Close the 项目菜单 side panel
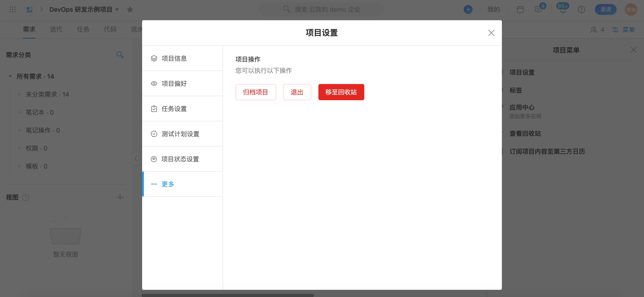The width and height of the screenshot is (644, 297). (x=633, y=50)
